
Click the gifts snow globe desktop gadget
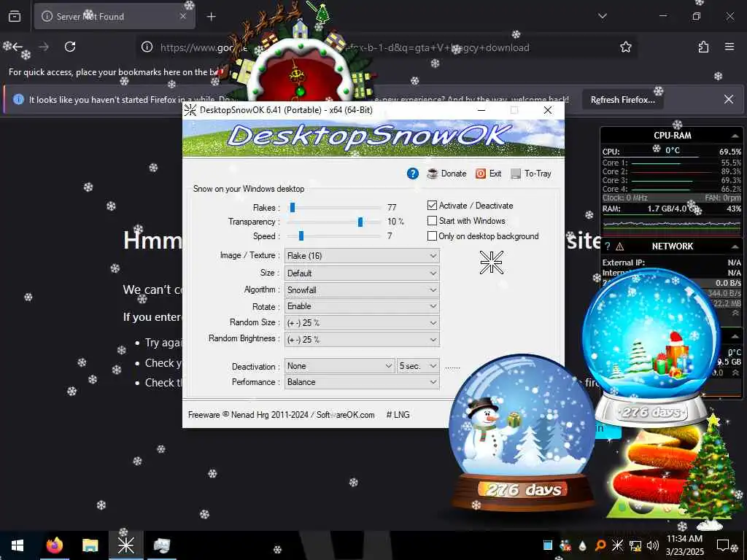[651, 346]
